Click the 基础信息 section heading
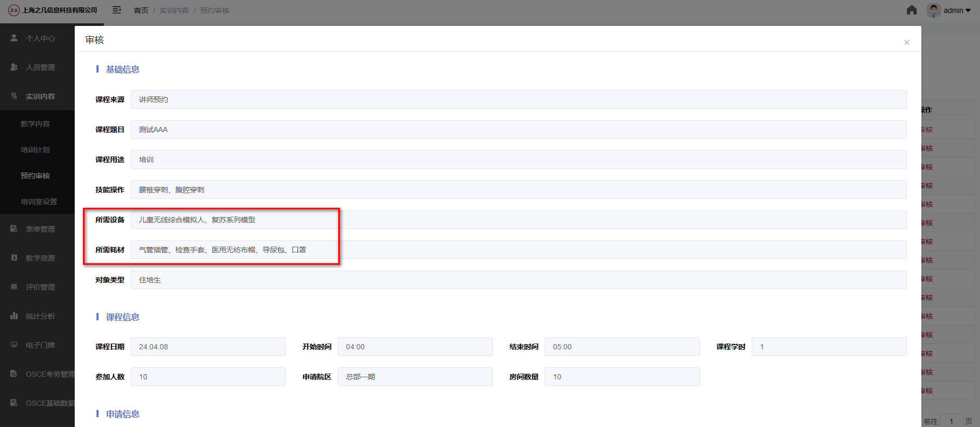Image resolution: width=980 pixels, height=427 pixels. click(x=122, y=69)
